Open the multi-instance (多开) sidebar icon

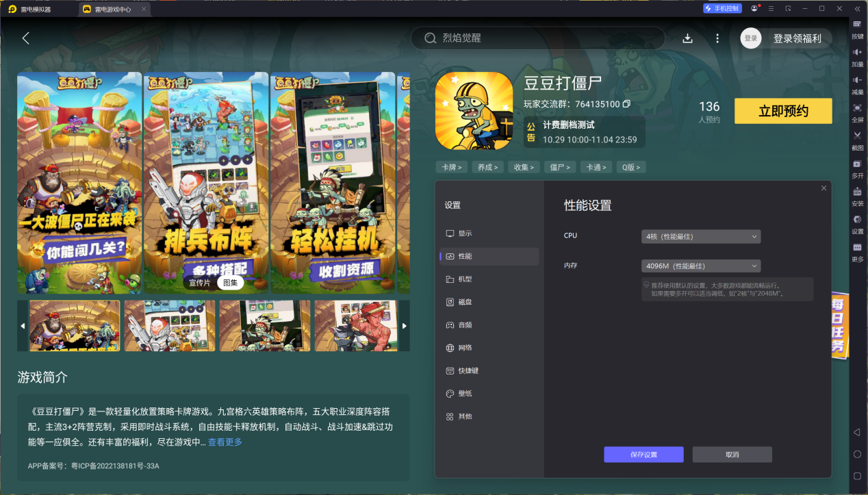[857, 164]
